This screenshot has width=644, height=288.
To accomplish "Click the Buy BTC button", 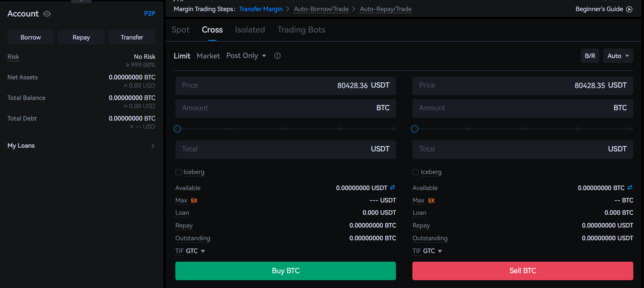I will (285, 271).
